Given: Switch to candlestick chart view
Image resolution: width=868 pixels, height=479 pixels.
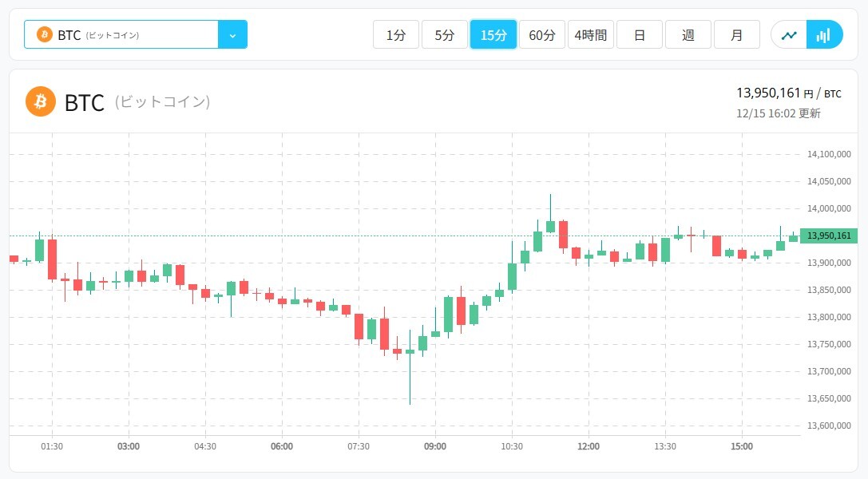Looking at the screenshot, I should tap(824, 35).
